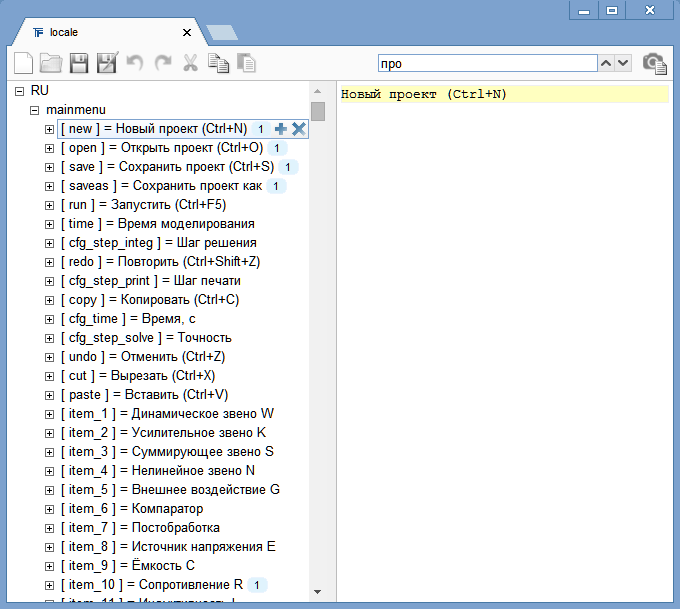Collapse the RU root node

(x=19, y=91)
